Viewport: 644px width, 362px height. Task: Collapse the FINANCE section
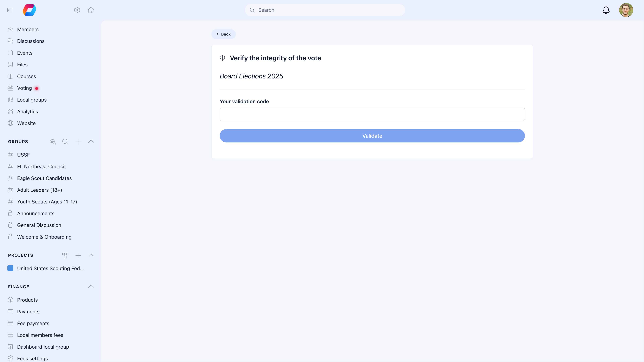[91, 287]
